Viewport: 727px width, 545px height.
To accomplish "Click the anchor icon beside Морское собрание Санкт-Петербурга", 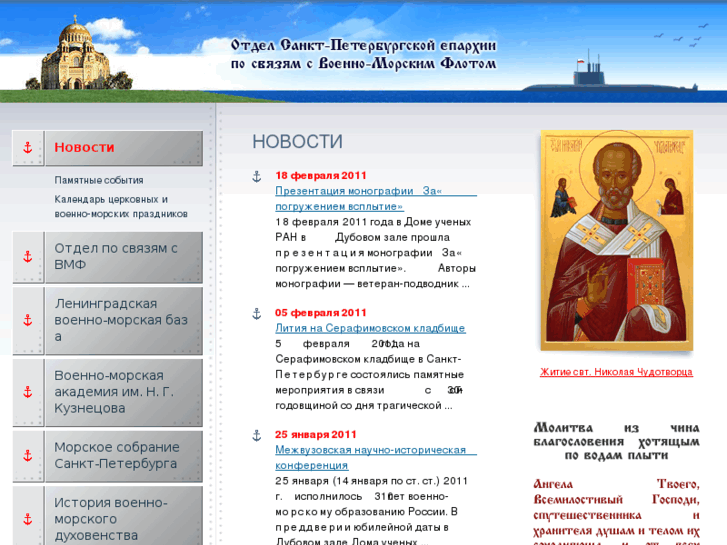I will pos(28,456).
